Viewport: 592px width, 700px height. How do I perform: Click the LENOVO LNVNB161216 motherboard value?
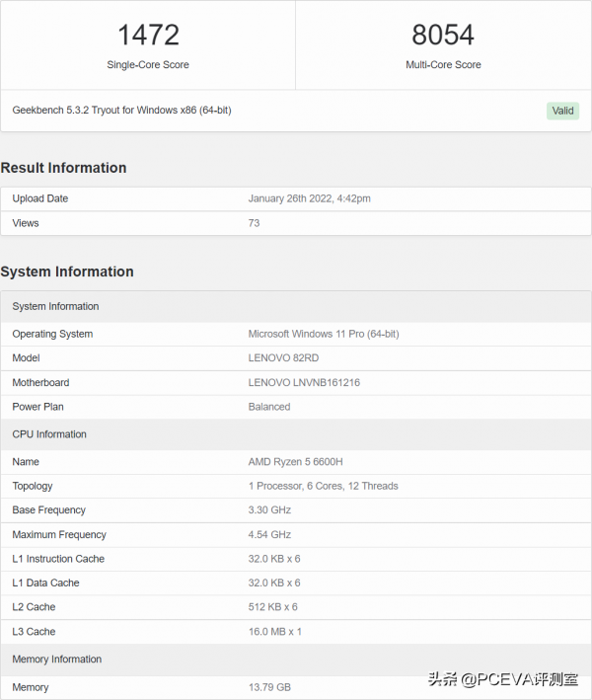(x=304, y=382)
